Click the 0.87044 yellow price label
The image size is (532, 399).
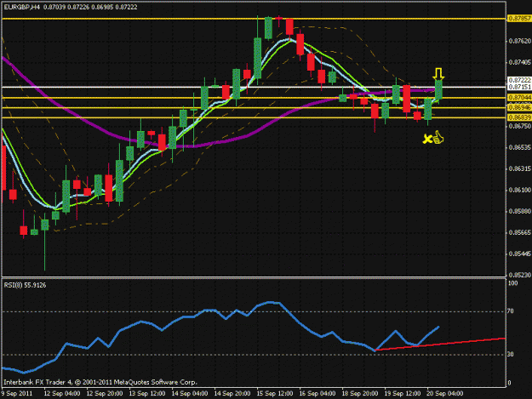(x=519, y=98)
